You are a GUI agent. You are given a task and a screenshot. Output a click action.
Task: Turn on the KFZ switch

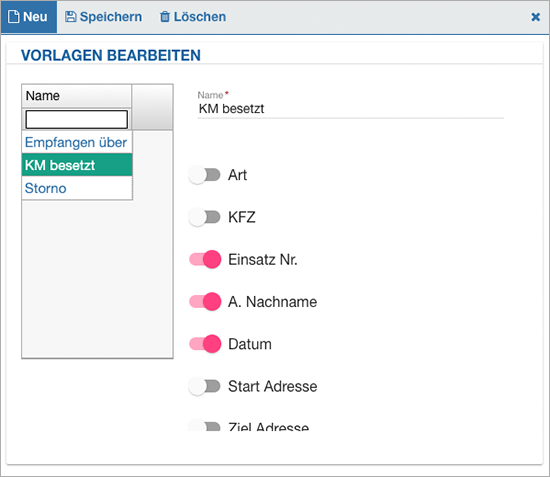click(x=204, y=217)
